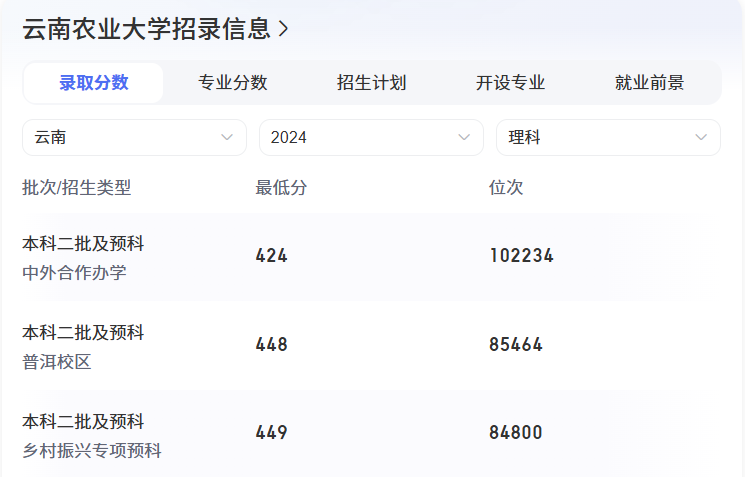Select the 乡村振兴专项预科 row label
This screenshot has height=477, width=745.
pyautogui.click(x=92, y=450)
